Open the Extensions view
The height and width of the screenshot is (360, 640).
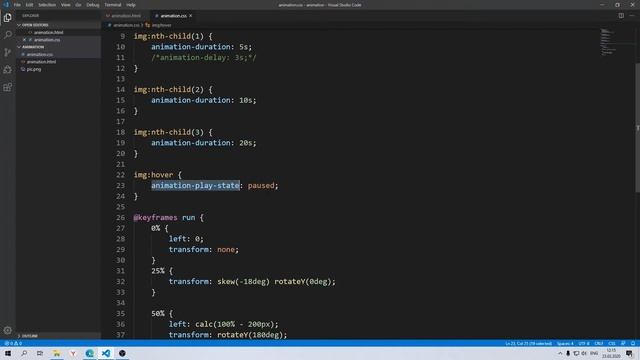coord(7,87)
